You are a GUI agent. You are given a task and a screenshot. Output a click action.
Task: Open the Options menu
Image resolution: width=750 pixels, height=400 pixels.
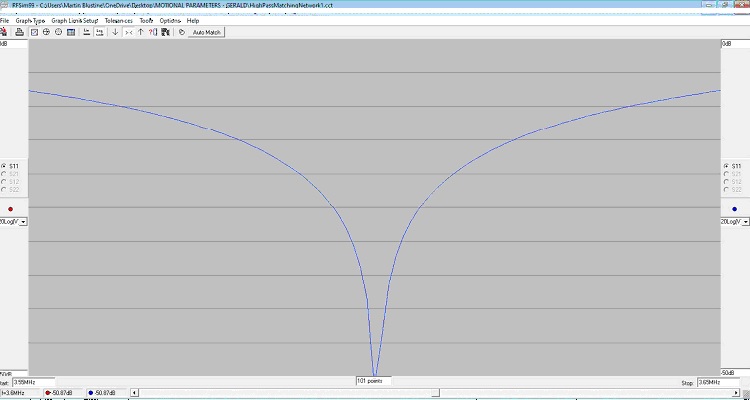point(170,21)
